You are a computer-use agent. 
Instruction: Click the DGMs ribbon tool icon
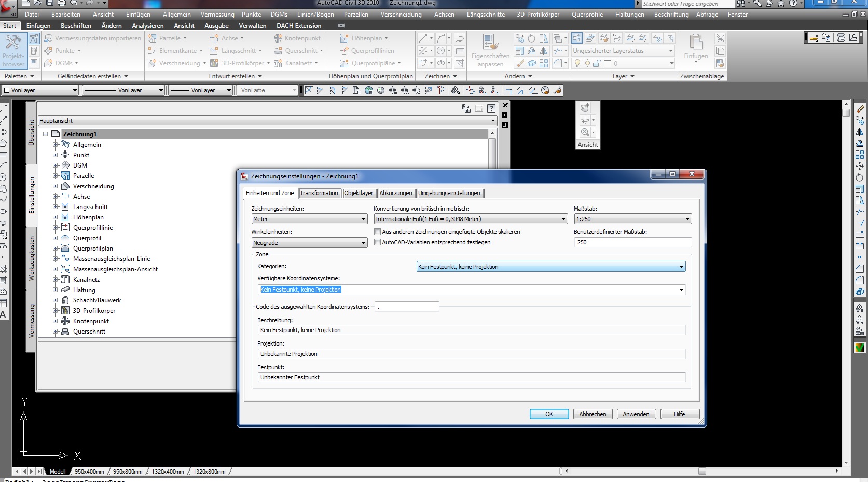point(48,63)
